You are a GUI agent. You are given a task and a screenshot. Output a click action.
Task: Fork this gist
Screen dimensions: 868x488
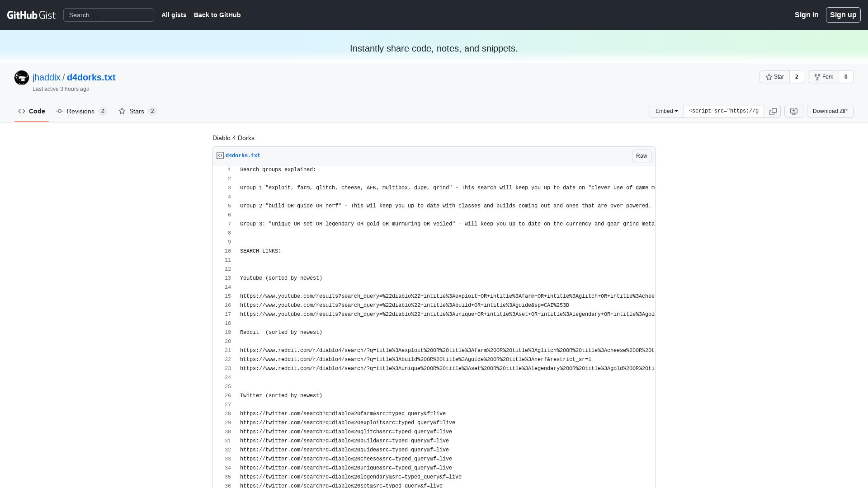click(823, 77)
